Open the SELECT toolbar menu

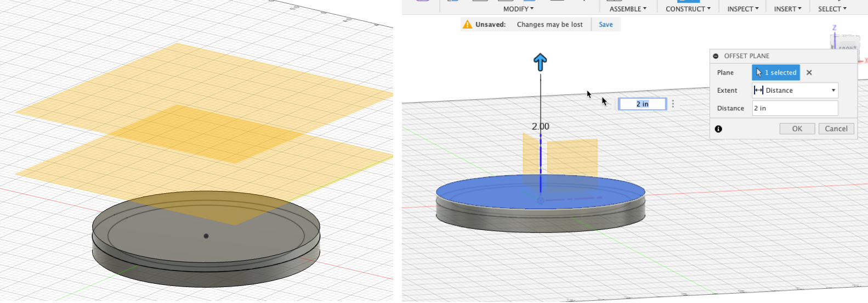[x=832, y=9]
